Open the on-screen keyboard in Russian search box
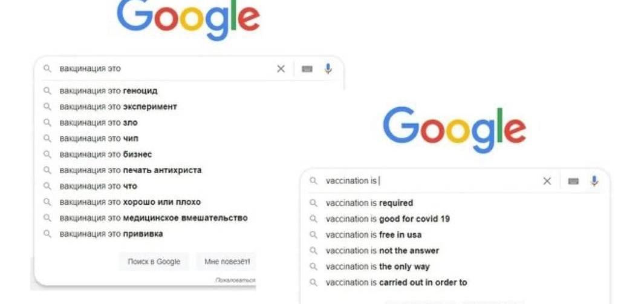 [307, 69]
